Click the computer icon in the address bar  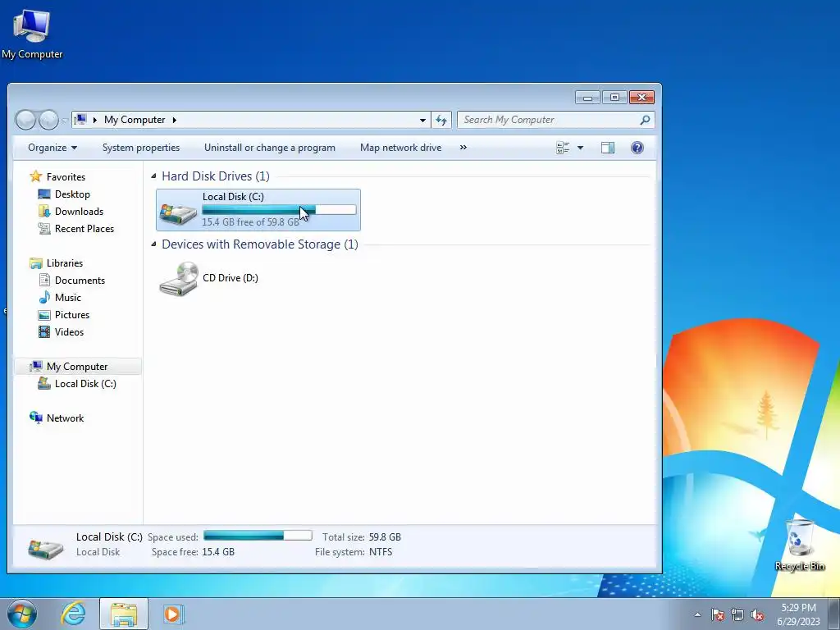coord(80,120)
